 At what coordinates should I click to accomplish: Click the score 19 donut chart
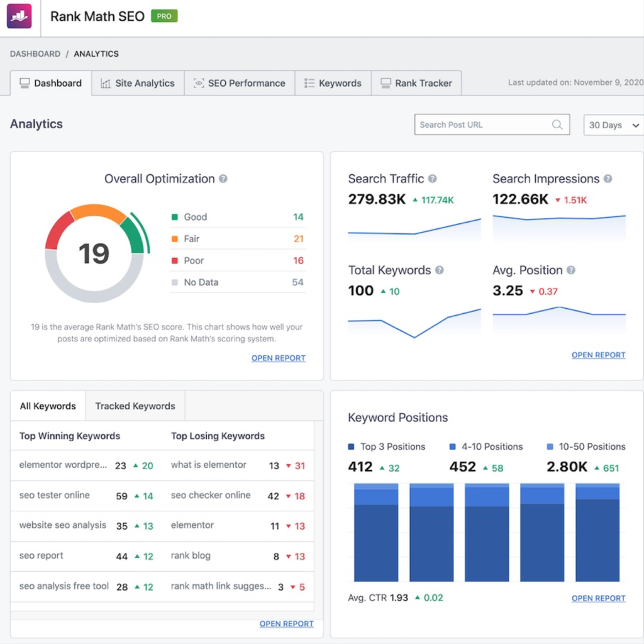click(x=96, y=253)
